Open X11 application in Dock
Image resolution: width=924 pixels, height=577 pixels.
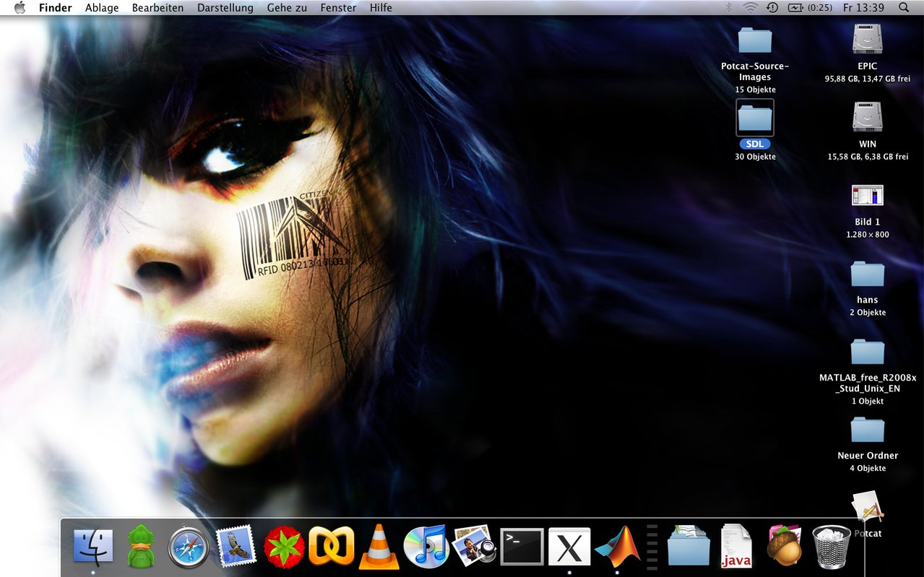pyautogui.click(x=569, y=547)
